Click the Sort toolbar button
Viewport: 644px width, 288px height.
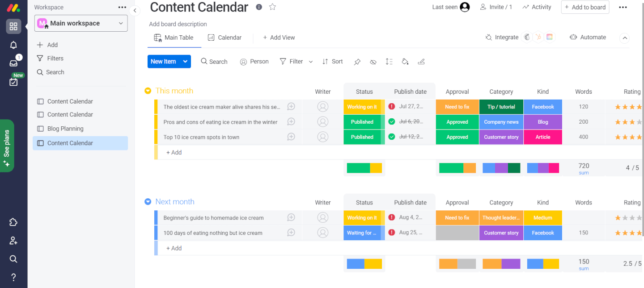click(x=332, y=62)
